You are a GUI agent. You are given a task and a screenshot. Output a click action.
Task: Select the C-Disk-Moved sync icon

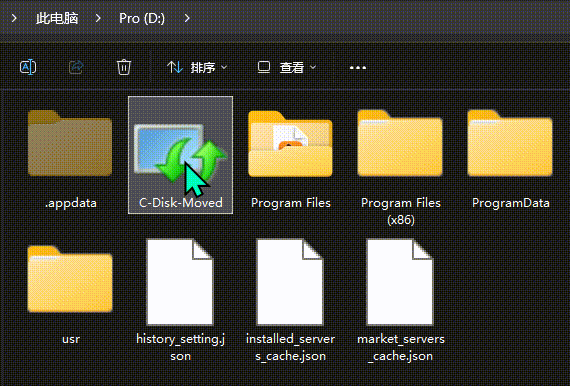[x=180, y=153]
